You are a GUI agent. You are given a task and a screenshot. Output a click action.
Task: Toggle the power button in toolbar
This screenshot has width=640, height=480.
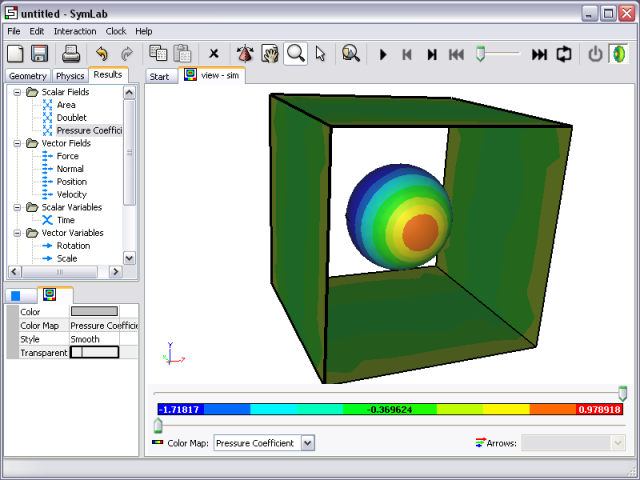point(595,54)
